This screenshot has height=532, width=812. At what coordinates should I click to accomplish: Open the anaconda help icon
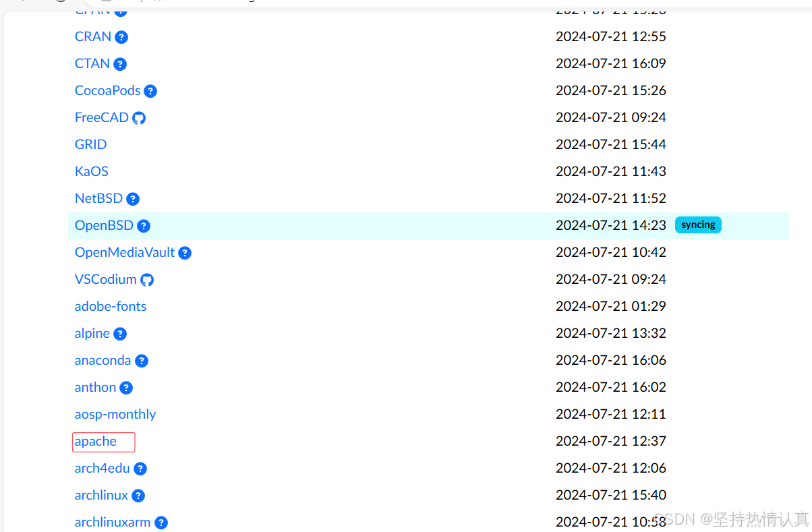142,361
